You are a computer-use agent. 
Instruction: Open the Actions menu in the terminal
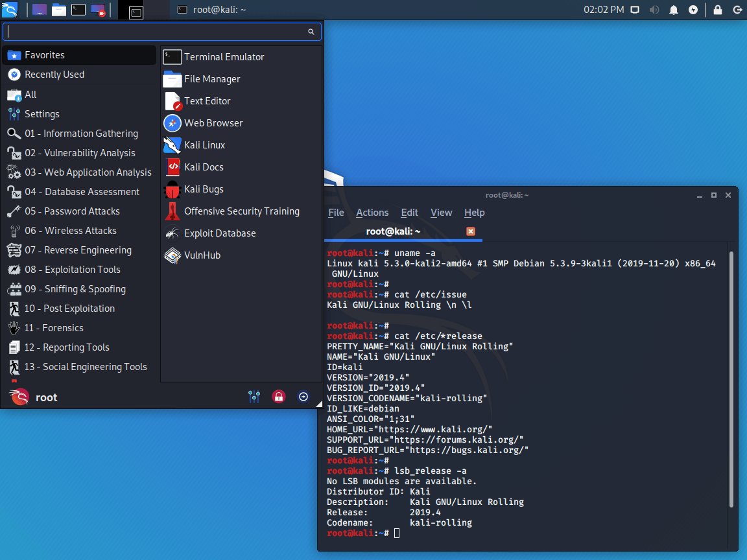[x=372, y=212]
